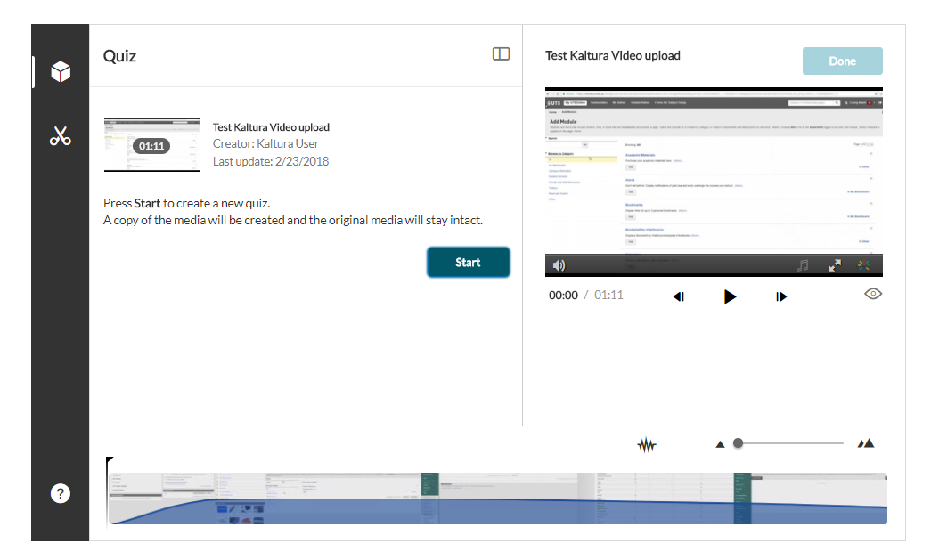This screenshot has height=560, width=939.
Task: Toggle the audio waveform display
Action: (647, 444)
